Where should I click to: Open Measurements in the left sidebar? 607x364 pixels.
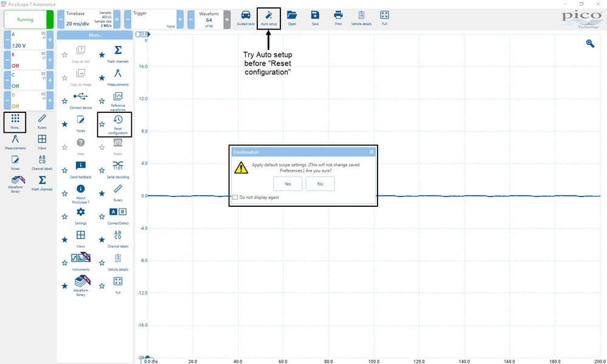(15, 142)
